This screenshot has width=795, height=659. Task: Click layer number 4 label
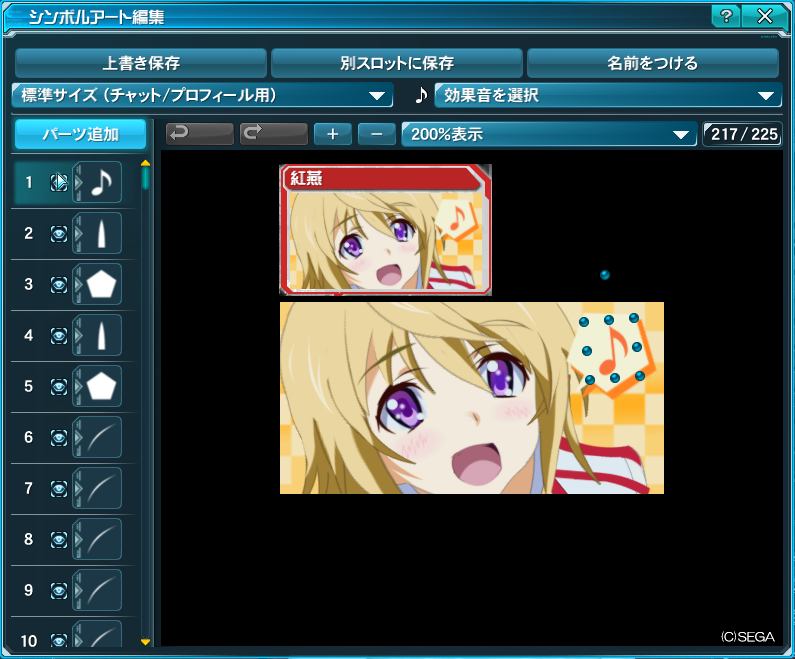(x=28, y=335)
